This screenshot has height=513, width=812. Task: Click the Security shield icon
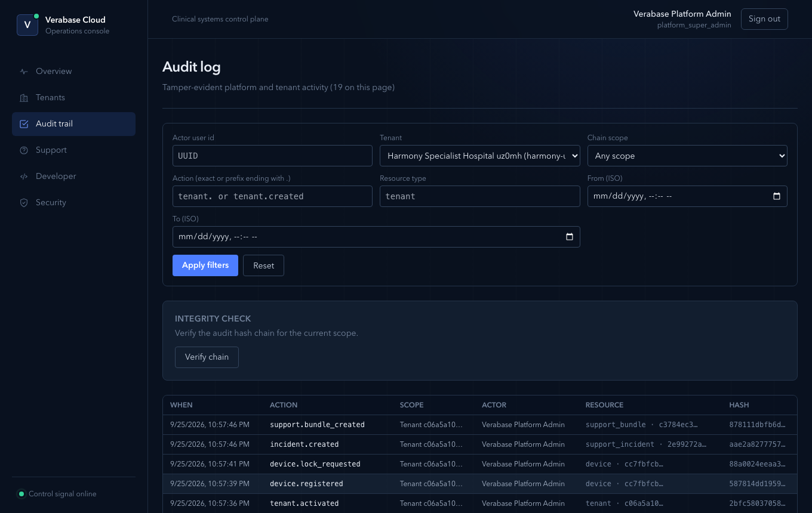click(x=24, y=203)
